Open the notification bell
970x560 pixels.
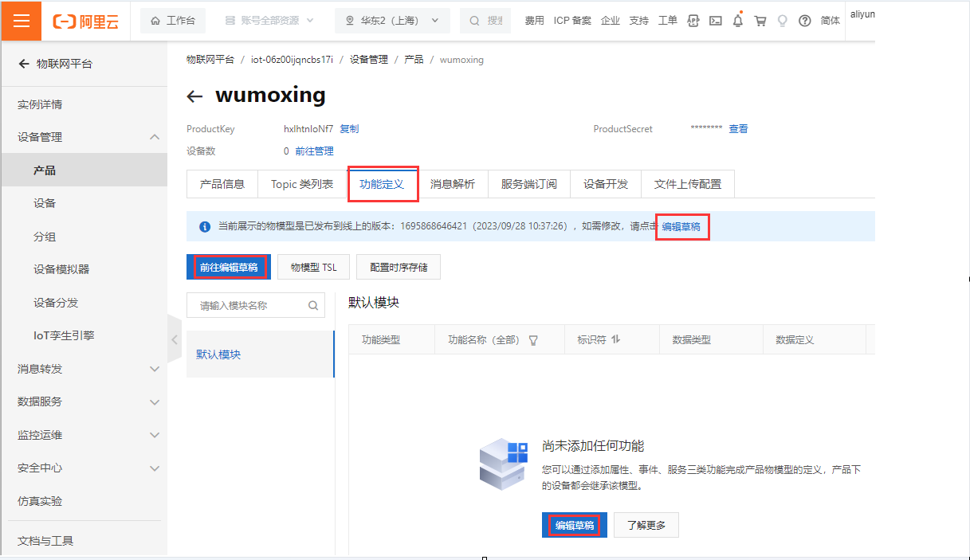coord(738,21)
